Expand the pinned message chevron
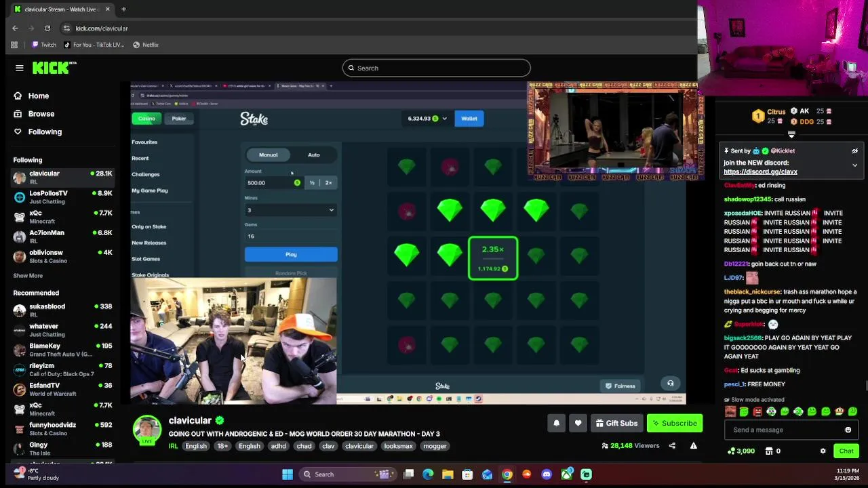 854,165
